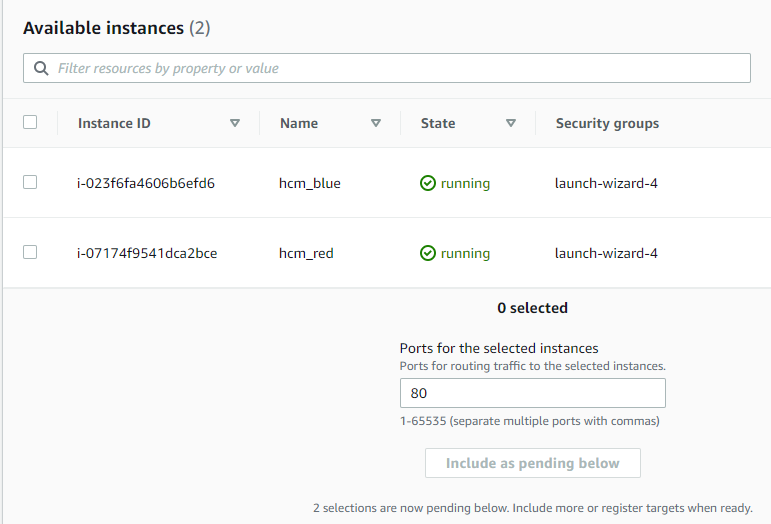
Task: Click the Security groups column header
Action: (x=607, y=123)
